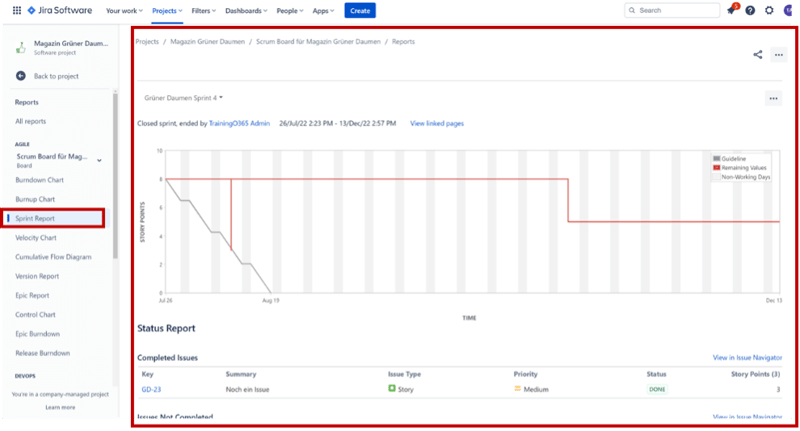The width and height of the screenshot is (800, 431).
Task: Open the Projects dropdown menu
Action: (x=167, y=11)
